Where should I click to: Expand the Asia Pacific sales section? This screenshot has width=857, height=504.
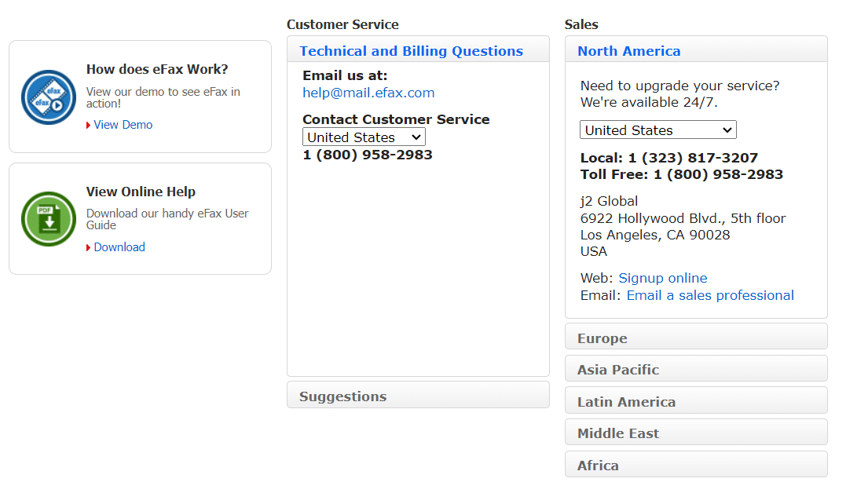pos(696,369)
